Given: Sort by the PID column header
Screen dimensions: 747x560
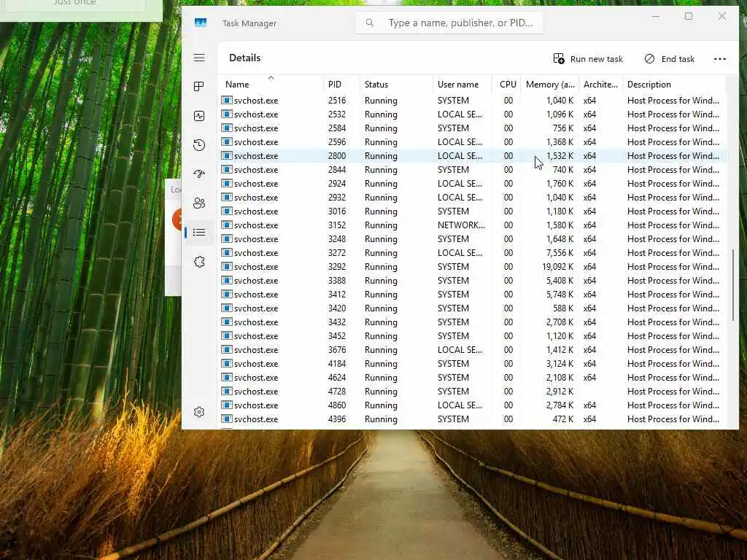Looking at the screenshot, I should point(341,85).
